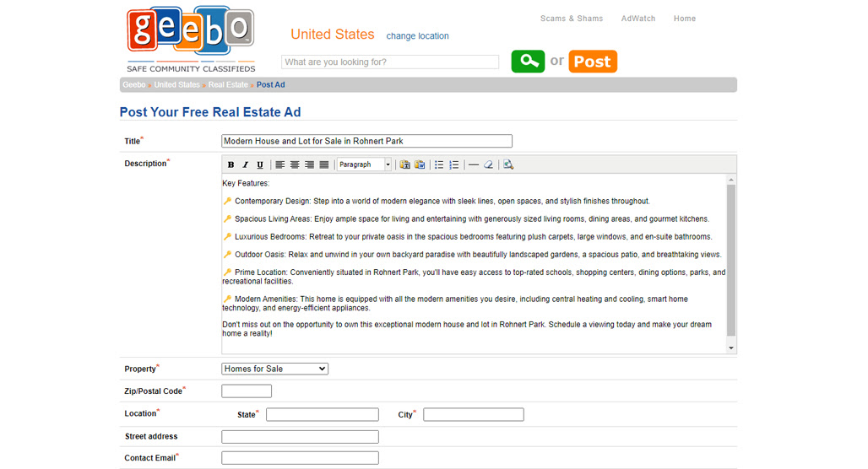The image size is (868, 469).
Task: Open the Paragraph format dropdown
Action: pyautogui.click(x=364, y=164)
